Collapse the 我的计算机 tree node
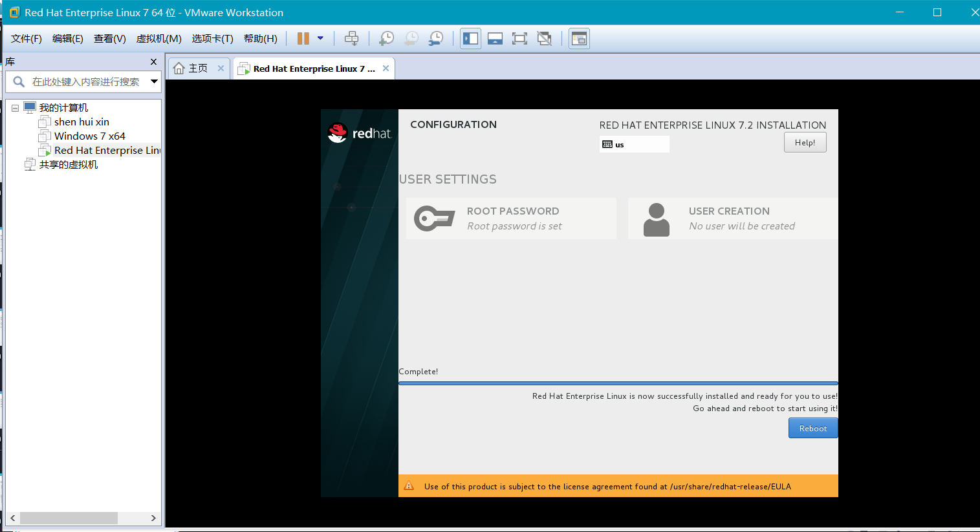The height and width of the screenshot is (532, 980). pos(15,108)
